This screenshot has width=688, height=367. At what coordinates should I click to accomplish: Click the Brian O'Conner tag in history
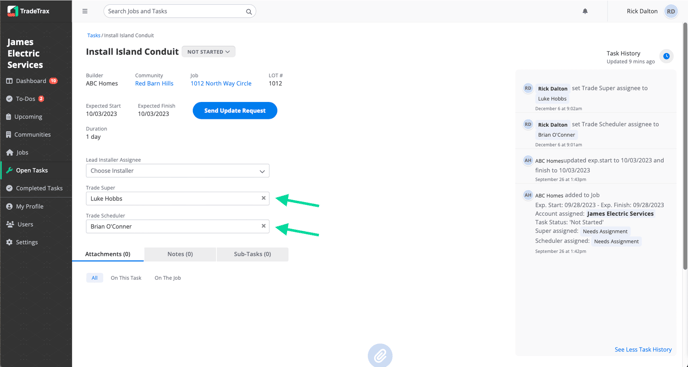point(556,135)
